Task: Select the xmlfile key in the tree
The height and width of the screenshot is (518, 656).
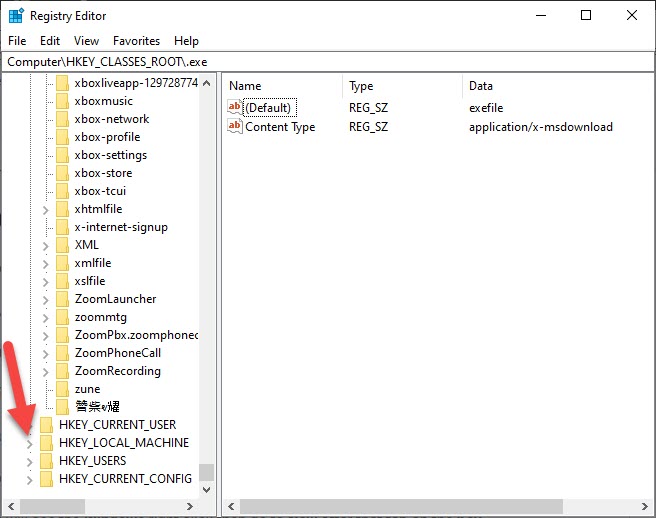Action: 90,263
